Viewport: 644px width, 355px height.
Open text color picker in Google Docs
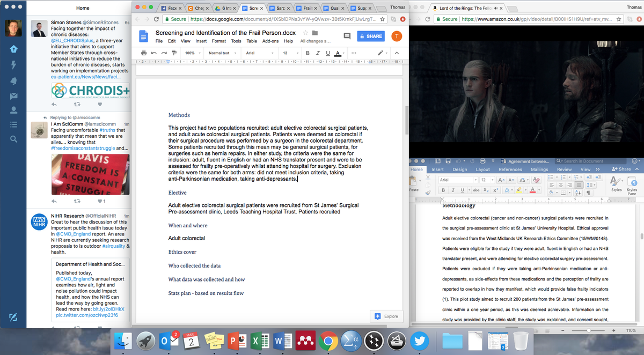(339, 53)
